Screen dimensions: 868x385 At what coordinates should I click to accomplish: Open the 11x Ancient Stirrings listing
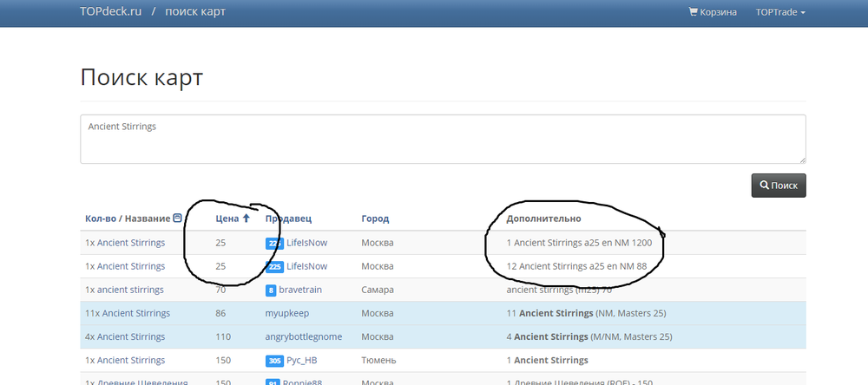click(x=128, y=313)
